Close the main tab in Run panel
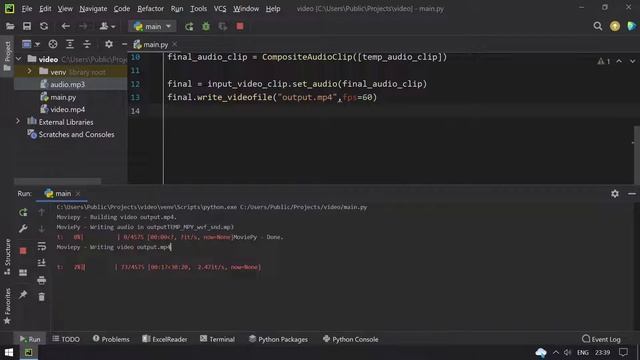Image resolution: width=640 pixels, height=360 pixels. [x=78, y=193]
